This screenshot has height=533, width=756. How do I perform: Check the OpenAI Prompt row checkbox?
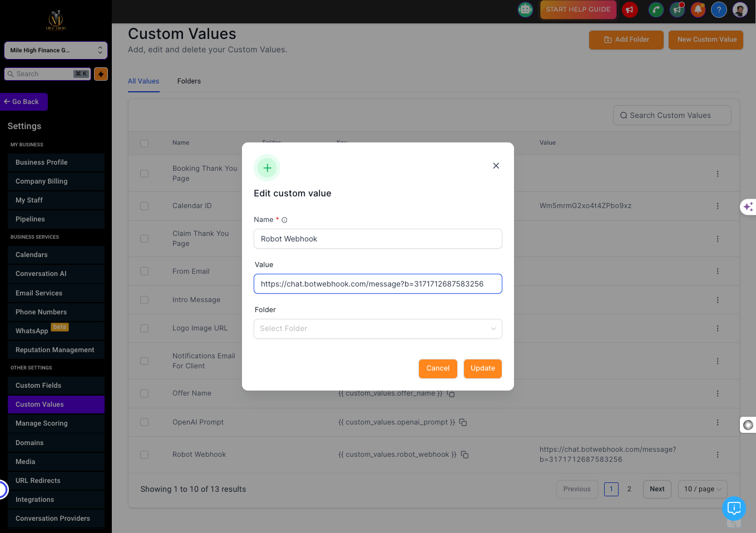[145, 422]
